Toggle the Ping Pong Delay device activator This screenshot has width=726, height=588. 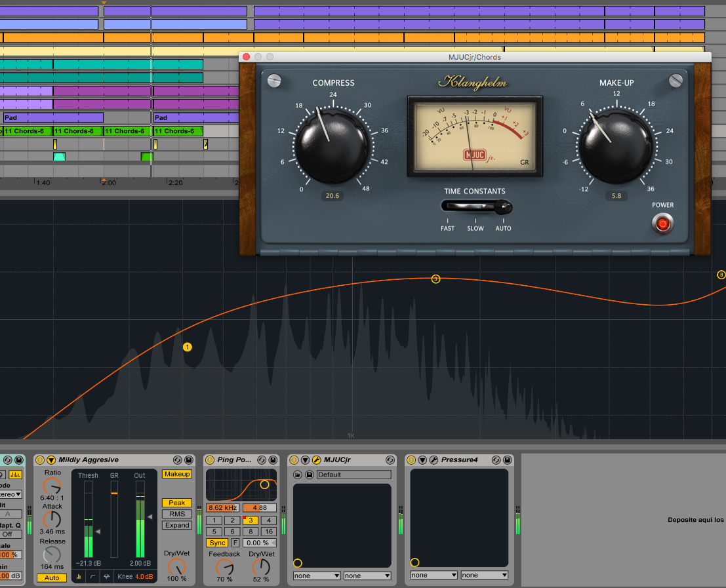[x=210, y=460]
